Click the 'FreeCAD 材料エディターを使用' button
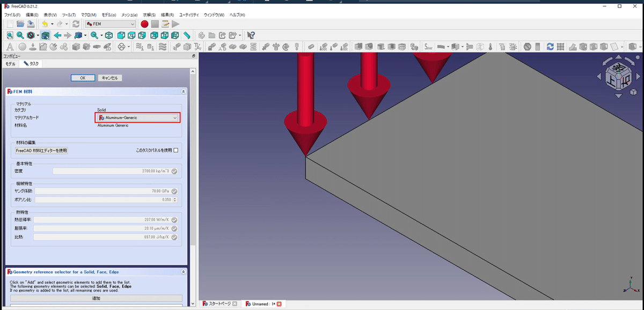Viewport: 644px width, 310px height. 41,151
